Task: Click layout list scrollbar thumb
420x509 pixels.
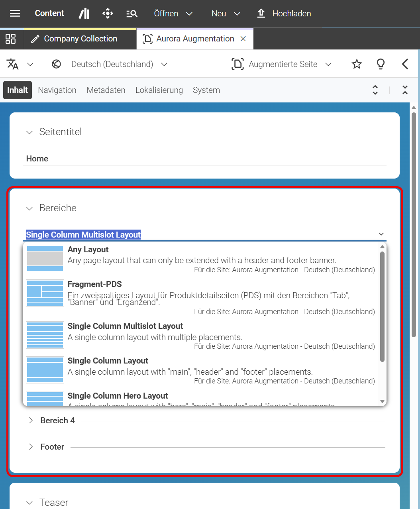Action: [382, 307]
